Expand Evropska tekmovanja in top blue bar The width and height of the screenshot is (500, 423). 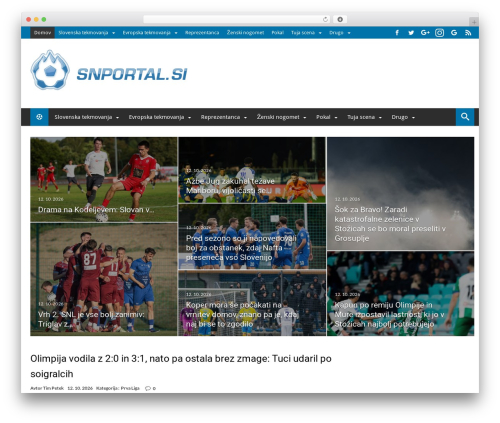[x=150, y=33]
